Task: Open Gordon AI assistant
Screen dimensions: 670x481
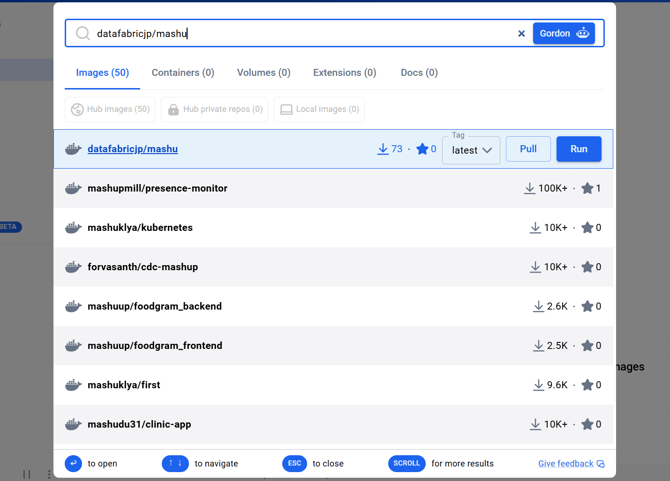Action: point(564,33)
